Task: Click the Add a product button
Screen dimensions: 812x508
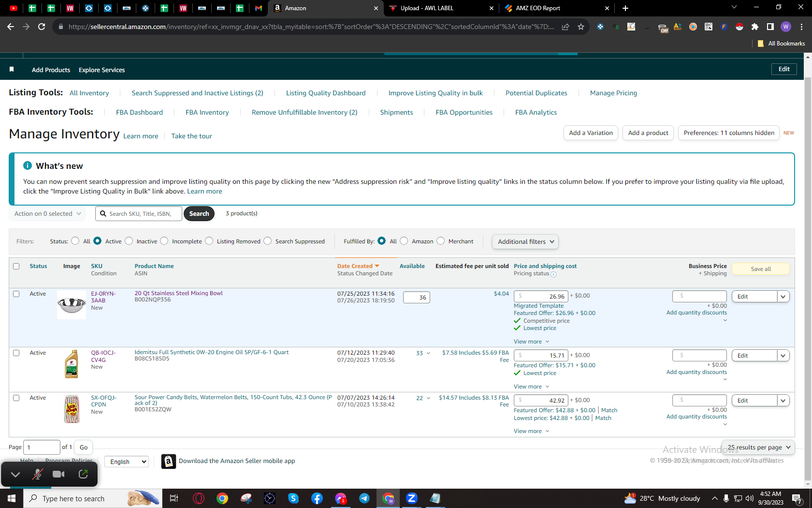Action: click(x=648, y=133)
